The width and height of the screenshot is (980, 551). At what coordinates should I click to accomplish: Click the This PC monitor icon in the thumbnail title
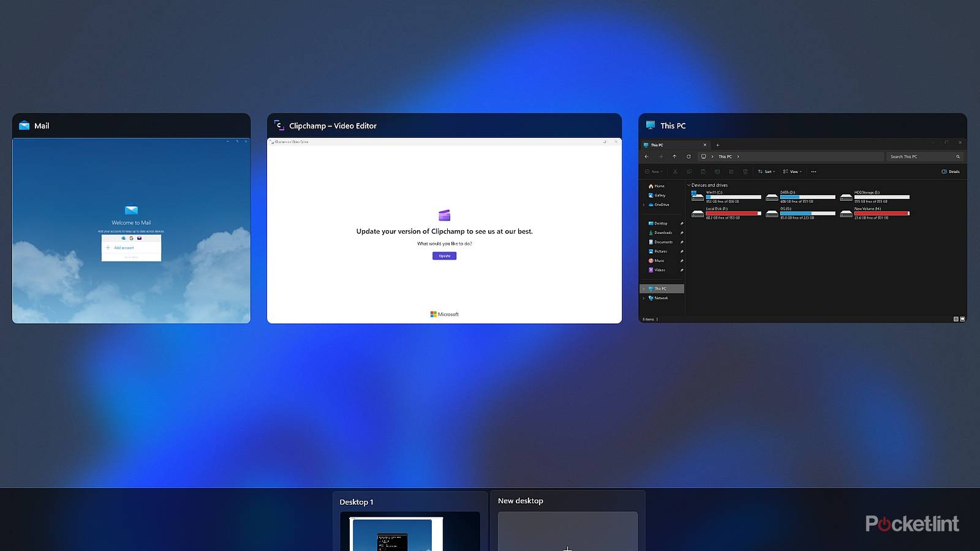coord(650,126)
